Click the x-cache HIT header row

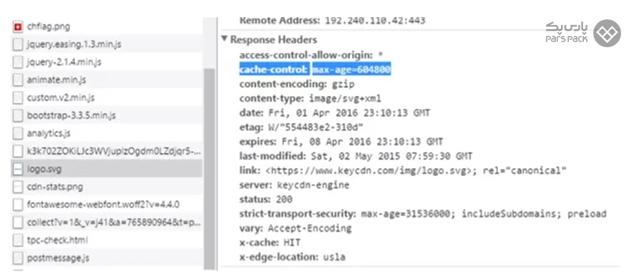tap(270, 243)
